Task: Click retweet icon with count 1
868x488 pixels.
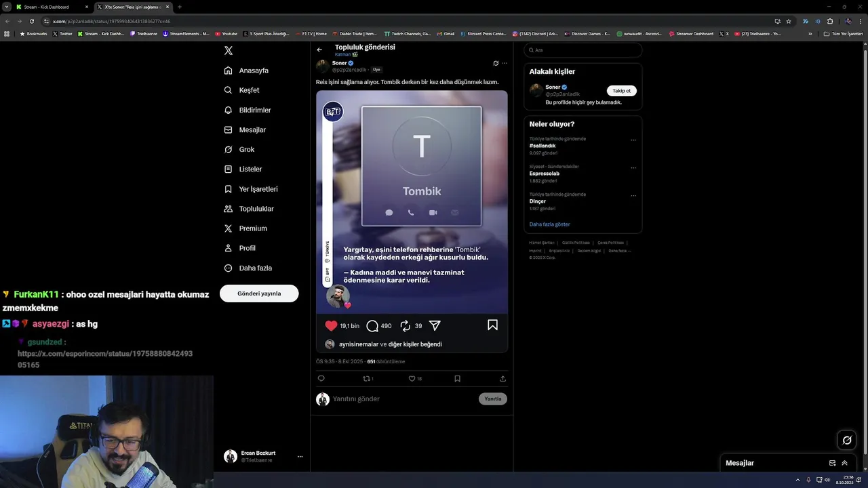Action: pyautogui.click(x=368, y=379)
